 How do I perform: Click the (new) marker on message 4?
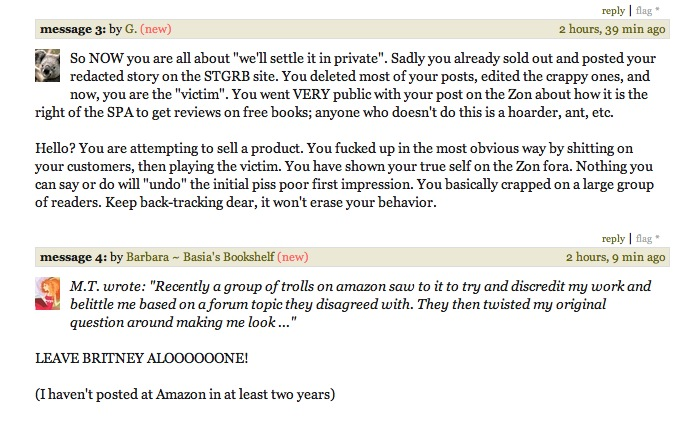(x=293, y=257)
